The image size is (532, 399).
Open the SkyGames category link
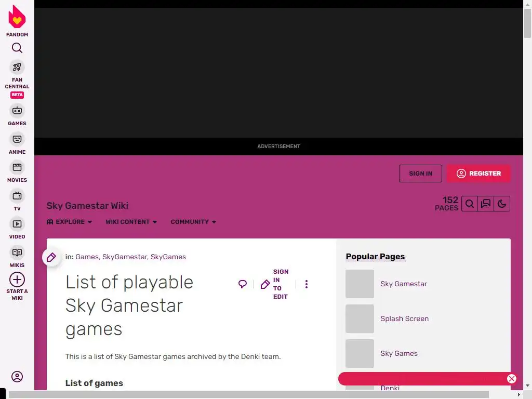click(168, 257)
